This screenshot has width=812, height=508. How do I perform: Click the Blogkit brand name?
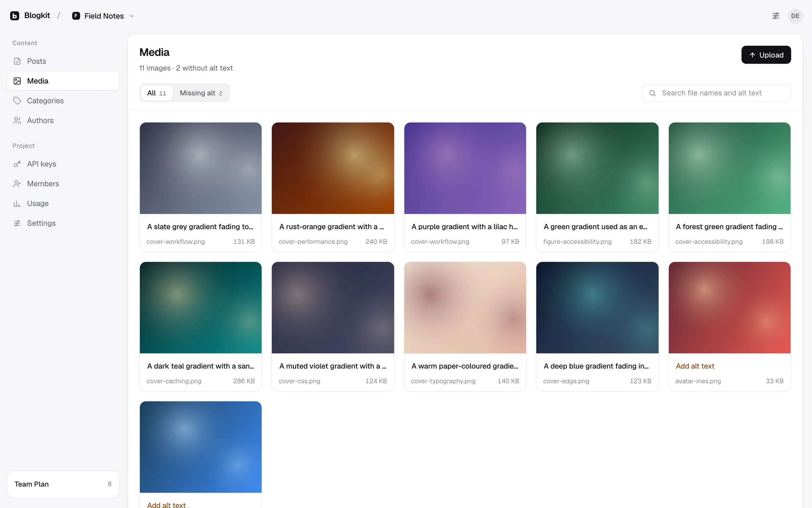coord(37,16)
